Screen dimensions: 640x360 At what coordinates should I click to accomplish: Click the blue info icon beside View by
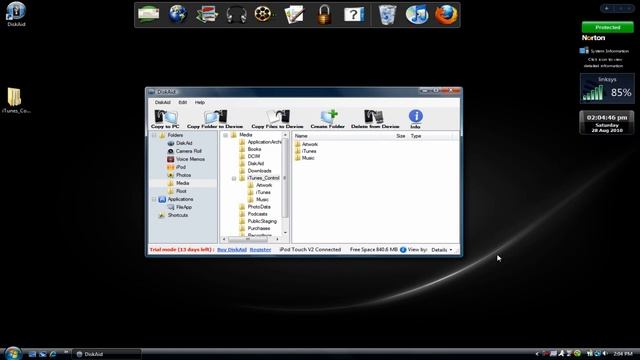403,250
